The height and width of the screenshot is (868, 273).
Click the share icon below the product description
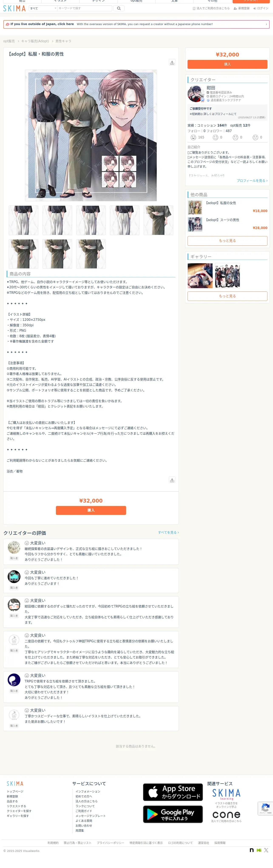point(172,480)
